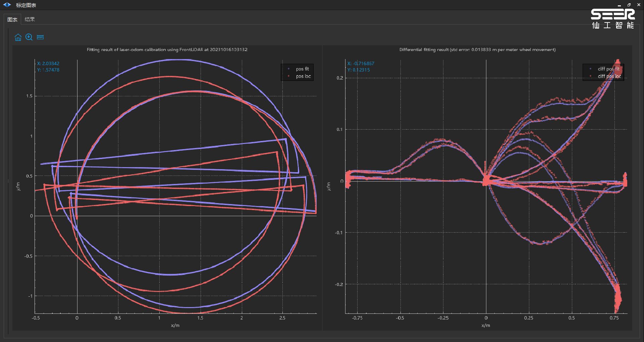Click the home reset-view icon
Screen dimensions: 644x342
pos(18,37)
